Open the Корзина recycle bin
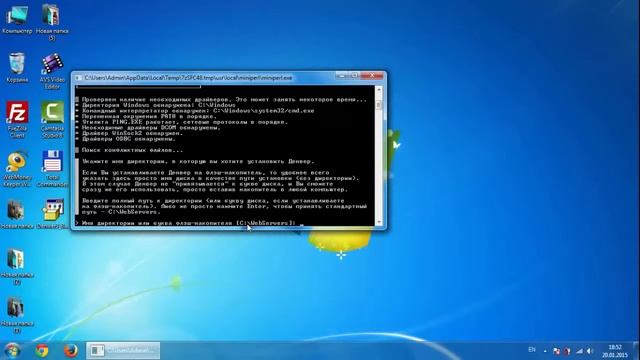 click(x=17, y=68)
